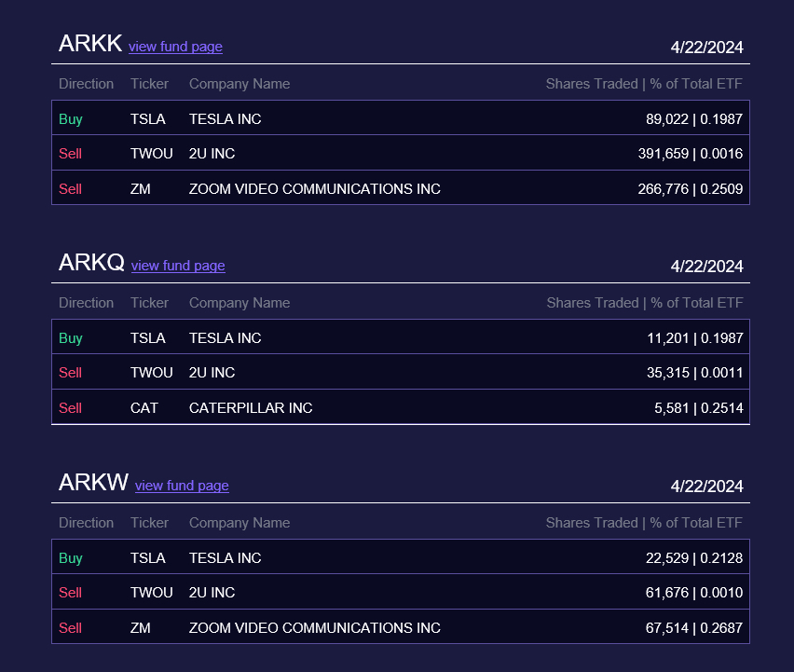794x672 pixels.
Task: Open the ARKW view fund page link
Action: pos(182,486)
